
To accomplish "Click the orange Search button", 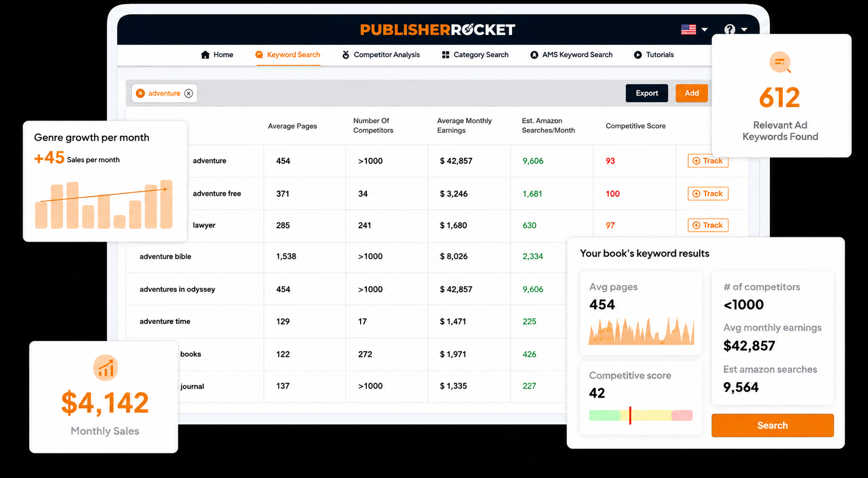I will 772,426.
